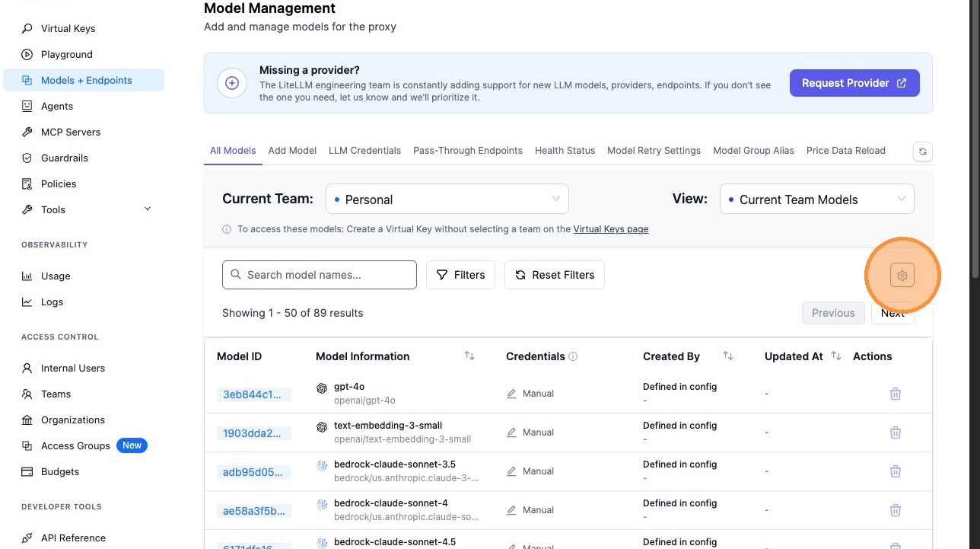Open model ID 3eb844c1 link
This screenshot has height=549, width=980.
pos(253,394)
